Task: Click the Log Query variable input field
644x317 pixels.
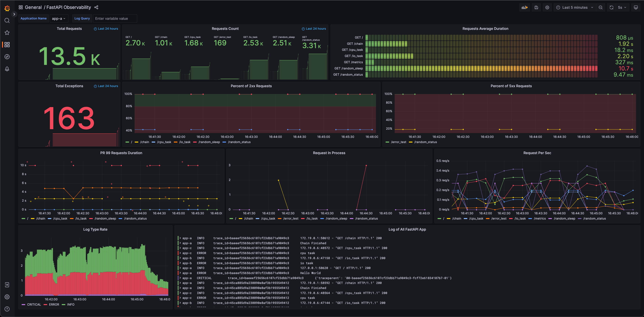Action: pyautogui.click(x=115, y=18)
